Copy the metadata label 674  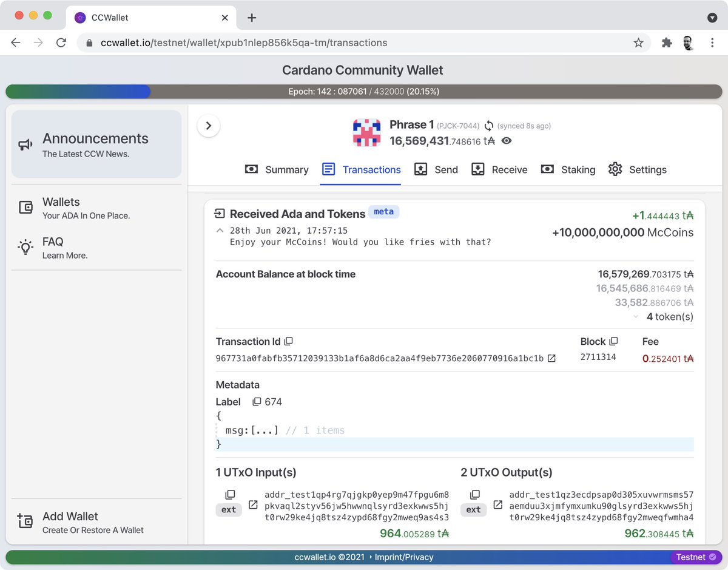(257, 402)
